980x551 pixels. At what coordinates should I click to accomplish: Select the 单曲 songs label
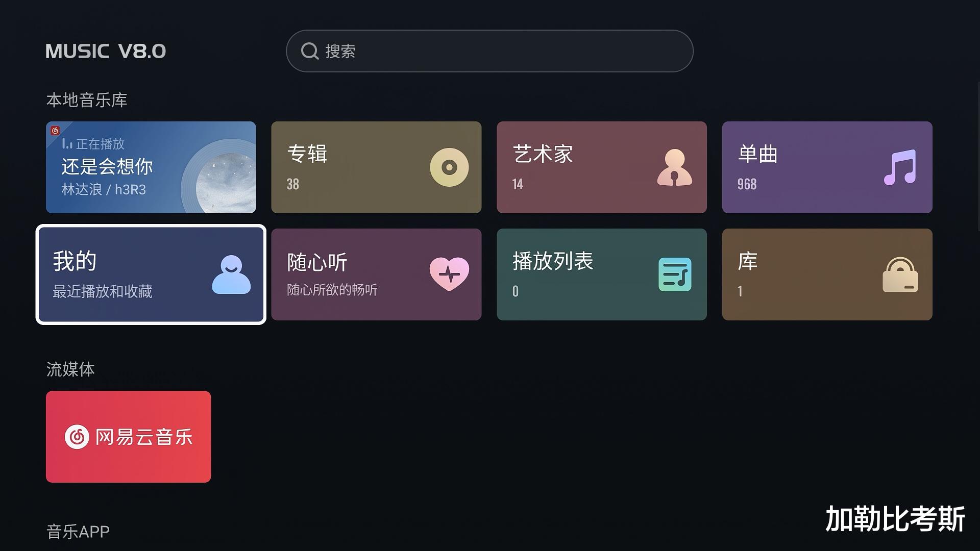[x=758, y=154]
